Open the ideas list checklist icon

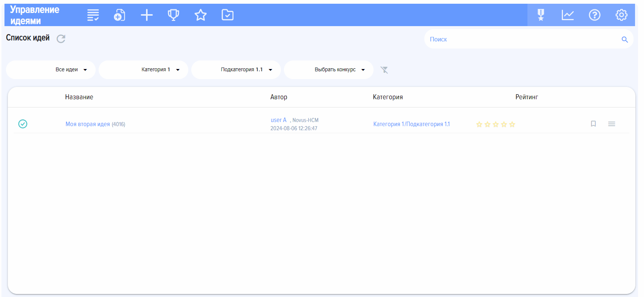click(93, 15)
